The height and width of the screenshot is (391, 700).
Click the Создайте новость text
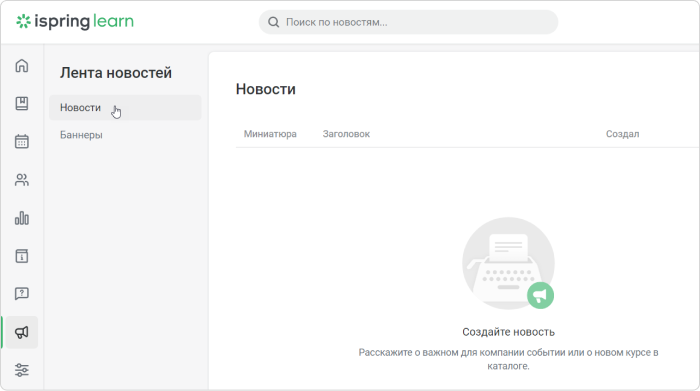pyautogui.click(x=508, y=332)
